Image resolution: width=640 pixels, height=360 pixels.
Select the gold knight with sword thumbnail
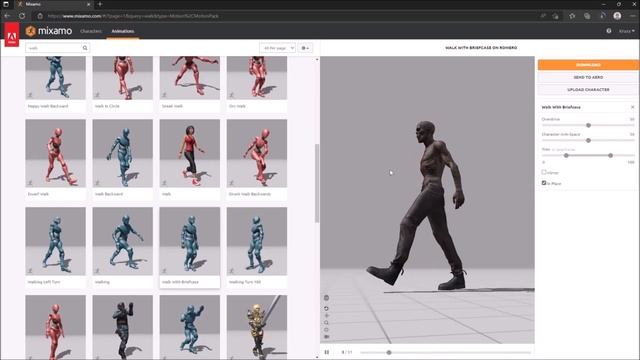pyautogui.click(x=257, y=327)
